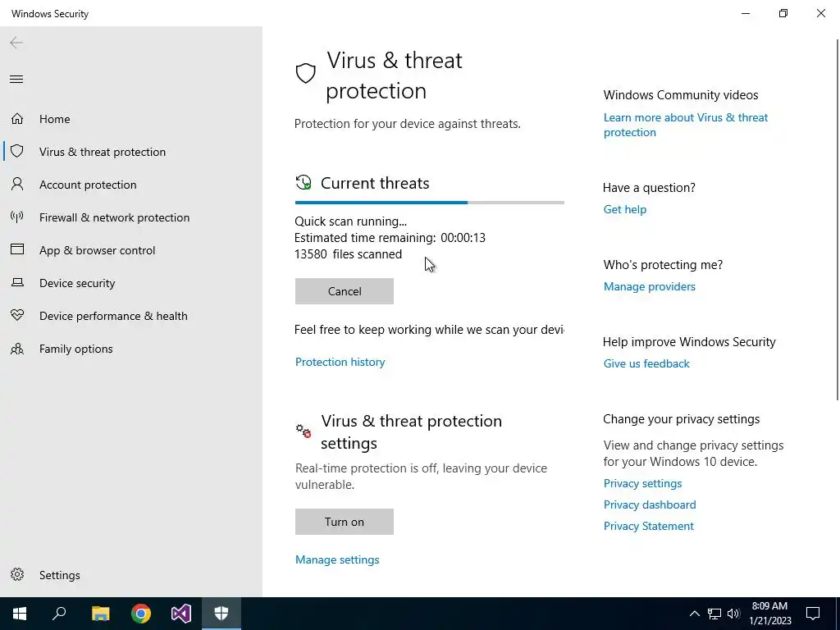The width and height of the screenshot is (840, 630).
Task: Show hidden tray icons chevron
Action: [694, 614]
